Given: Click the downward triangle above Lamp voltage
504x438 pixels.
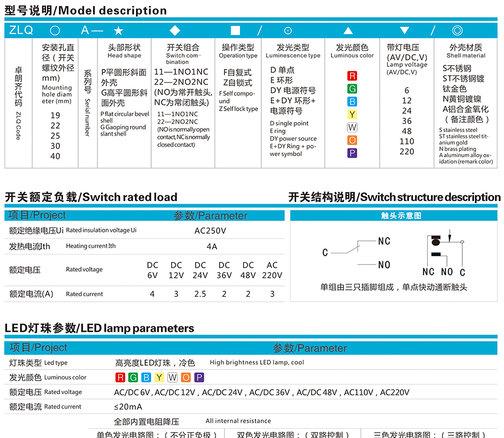Looking at the screenshot, I should click(404, 31).
